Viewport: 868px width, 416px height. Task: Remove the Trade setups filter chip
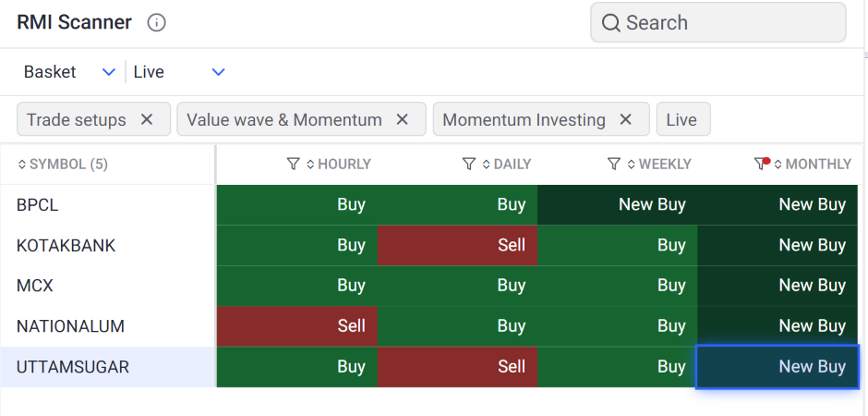point(146,120)
